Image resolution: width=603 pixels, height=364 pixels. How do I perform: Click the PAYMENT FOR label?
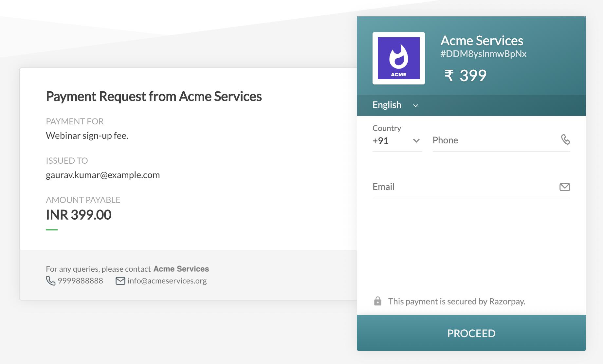[75, 121]
